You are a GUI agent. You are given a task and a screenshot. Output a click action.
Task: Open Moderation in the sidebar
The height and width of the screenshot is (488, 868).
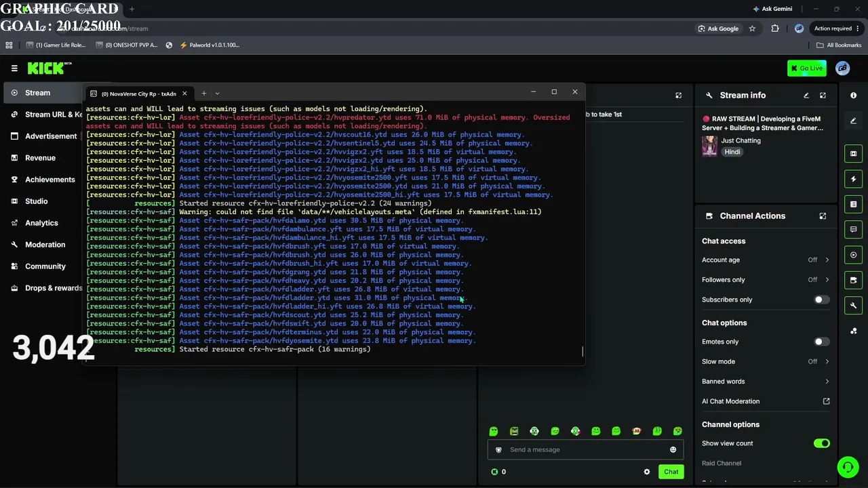point(43,245)
